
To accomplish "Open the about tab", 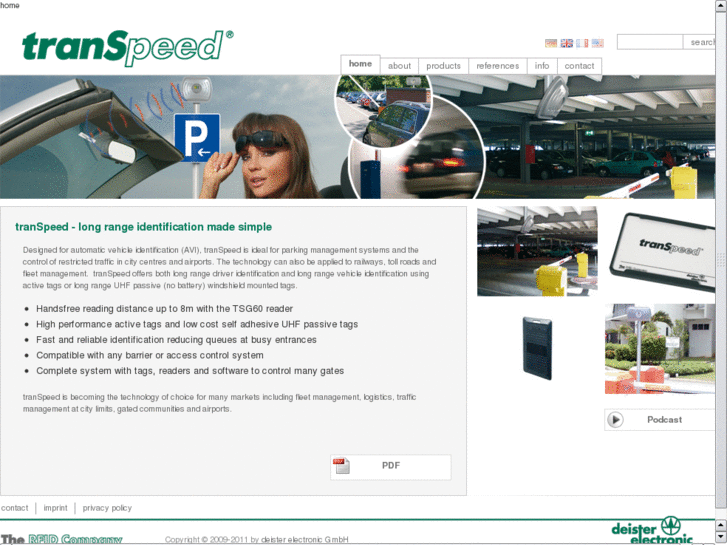I will pyautogui.click(x=399, y=66).
